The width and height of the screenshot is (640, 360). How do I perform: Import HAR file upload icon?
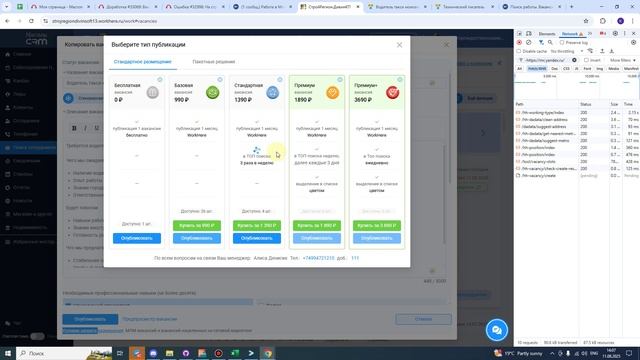click(602, 51)
